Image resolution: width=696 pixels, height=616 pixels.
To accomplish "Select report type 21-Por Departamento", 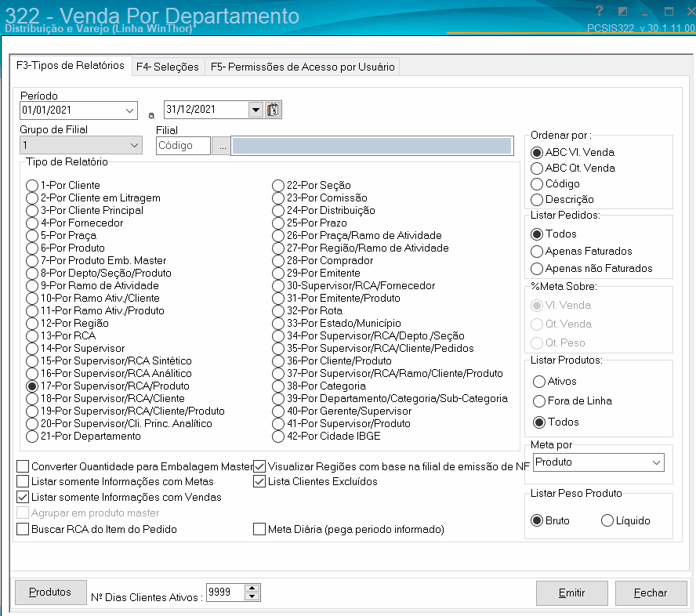I will tap(83, 437).
